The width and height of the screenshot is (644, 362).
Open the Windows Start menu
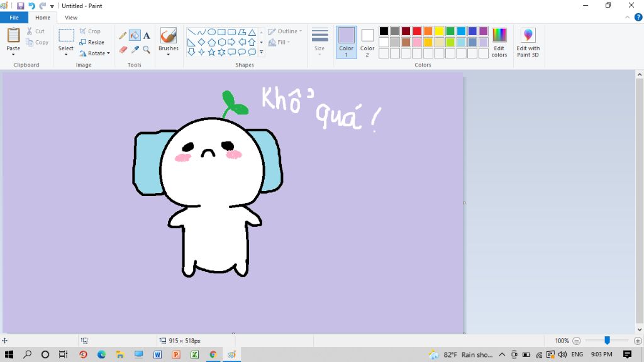coord(9,354)
